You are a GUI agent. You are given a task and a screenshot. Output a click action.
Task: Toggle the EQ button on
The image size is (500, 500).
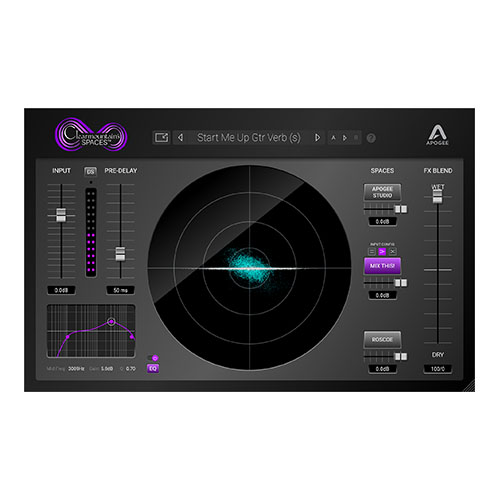(x=153, y=368)
